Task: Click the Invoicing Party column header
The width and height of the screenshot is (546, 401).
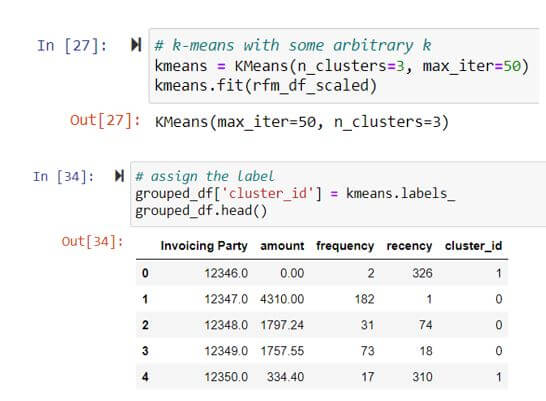Action: (204, 246)
